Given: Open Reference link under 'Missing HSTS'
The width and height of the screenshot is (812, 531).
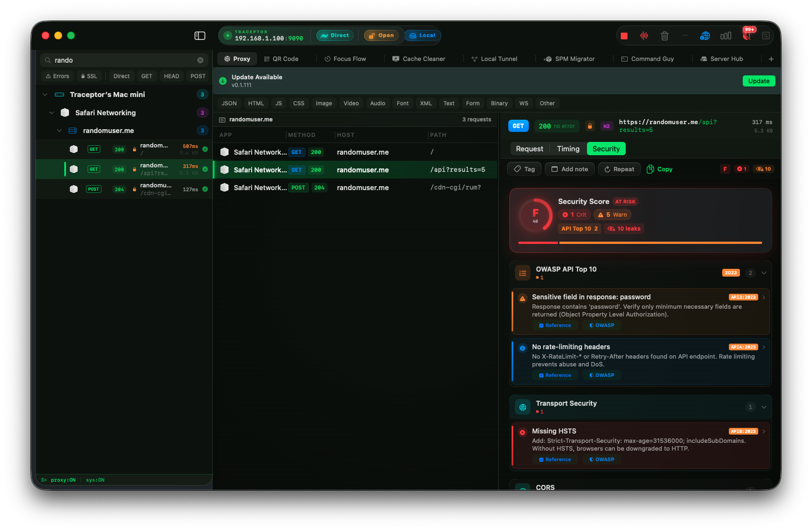Looking at the screenshot, I should coord(555,459).
